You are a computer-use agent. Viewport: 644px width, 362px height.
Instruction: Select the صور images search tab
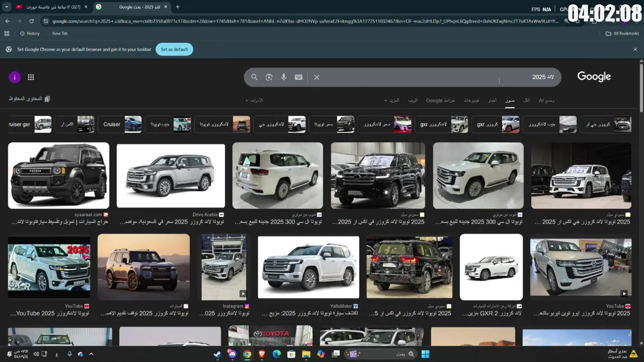click(x=510, y=101)
